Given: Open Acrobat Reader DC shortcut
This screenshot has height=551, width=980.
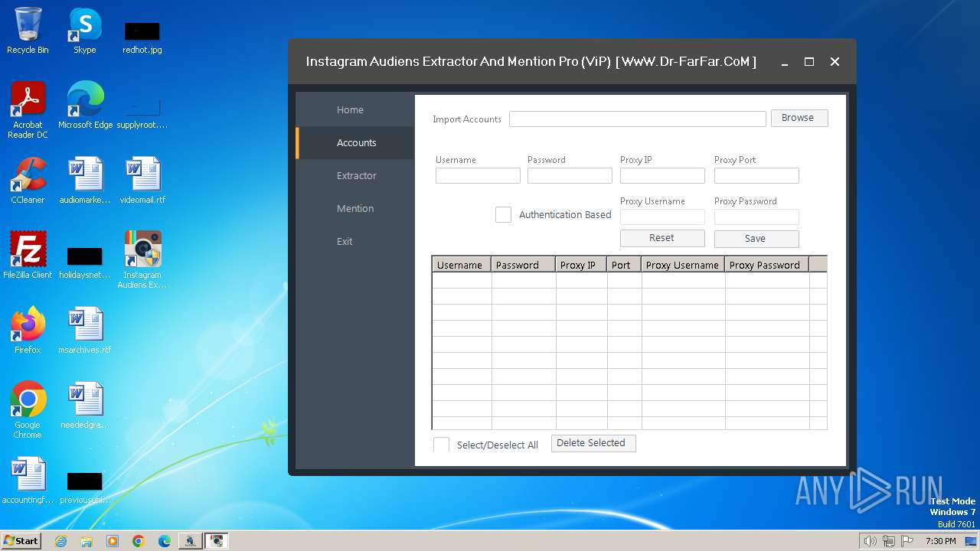Looking at the screenshot, I should pyautogui.click(x=28, y=110).
